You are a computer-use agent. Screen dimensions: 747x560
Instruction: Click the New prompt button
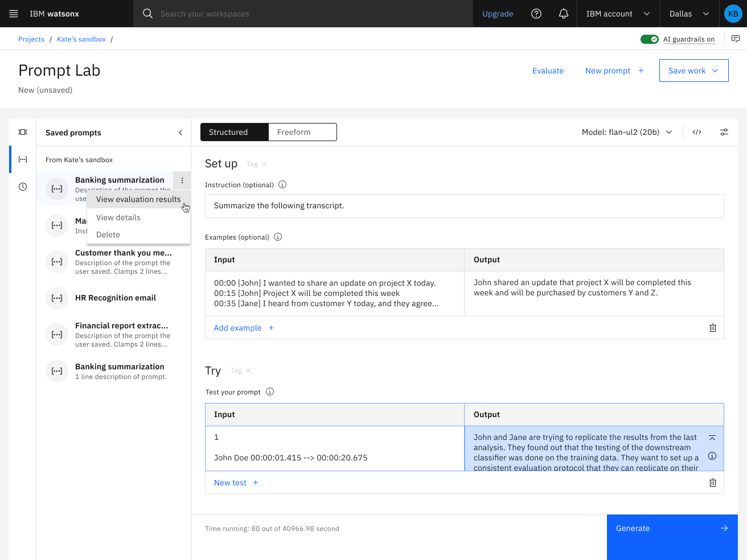point(614,71)
